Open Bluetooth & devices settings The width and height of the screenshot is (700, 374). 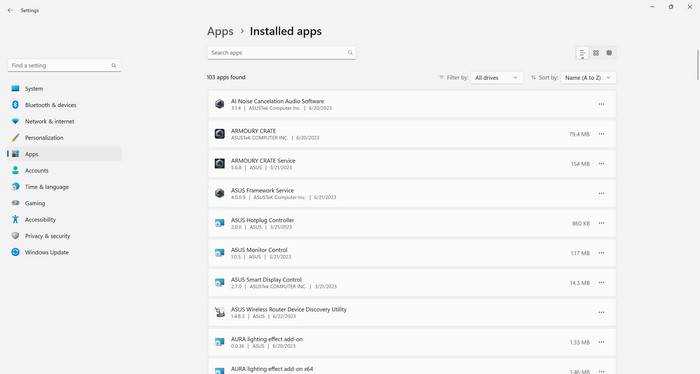click(64, 105)
